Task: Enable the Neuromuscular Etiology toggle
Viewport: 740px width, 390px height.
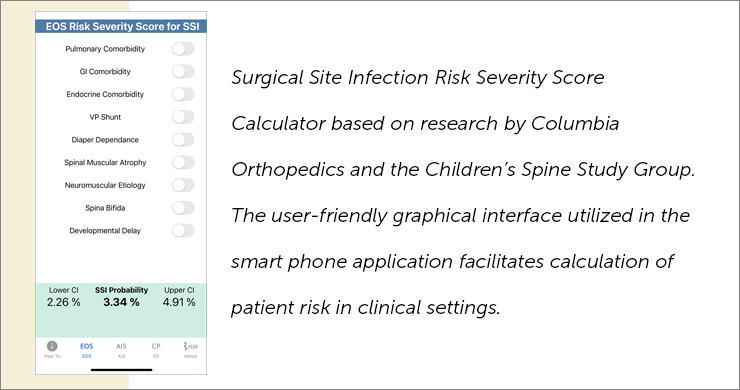Action: click(x=183, y=185)
